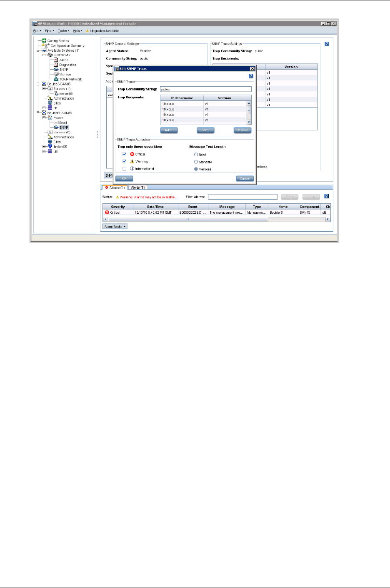The height and width of the screenshot is (588, 390).
Task: Click Edit for the trap recipients
Action: (x=205, y=130)
